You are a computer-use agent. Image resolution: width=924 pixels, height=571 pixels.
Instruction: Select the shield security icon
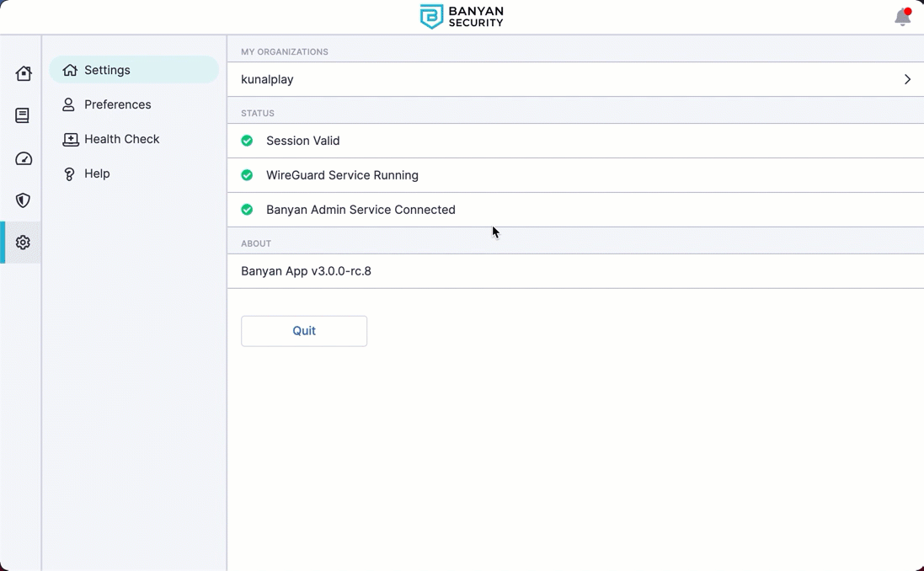click(23, 200)
